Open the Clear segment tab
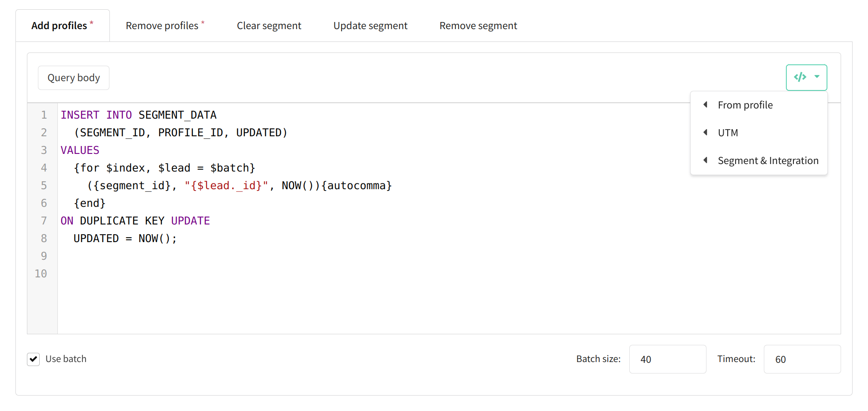The image size is (868, 411). (269, 26)
